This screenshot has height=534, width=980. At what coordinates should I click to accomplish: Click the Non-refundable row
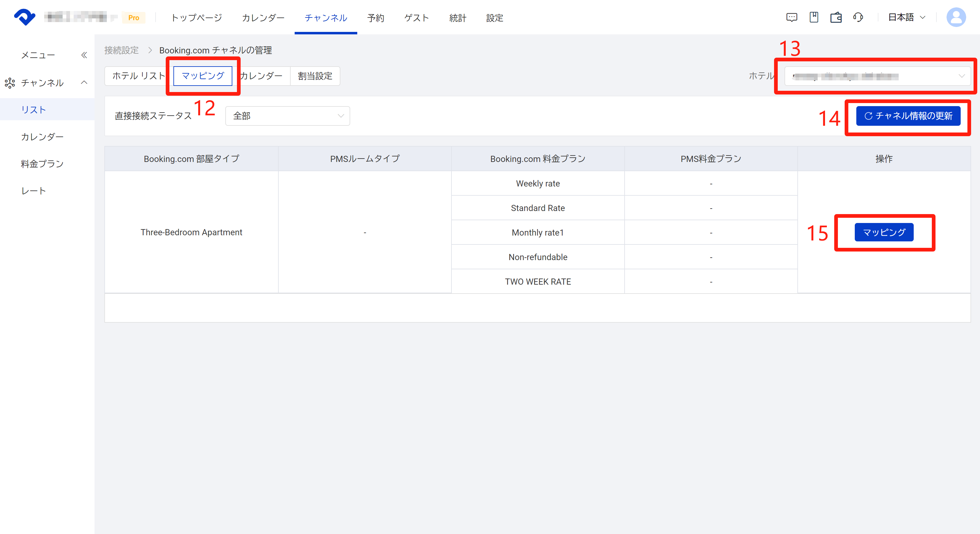point(537,257)
